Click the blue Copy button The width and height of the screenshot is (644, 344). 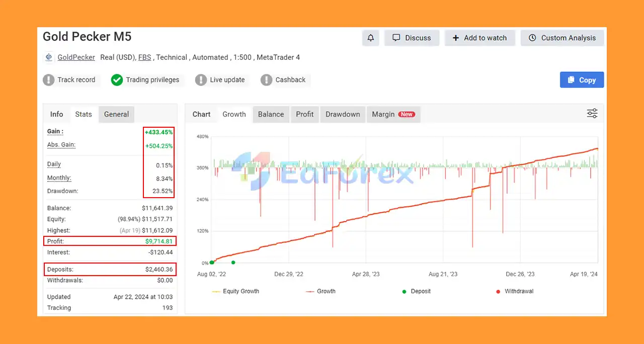(582, 80)
